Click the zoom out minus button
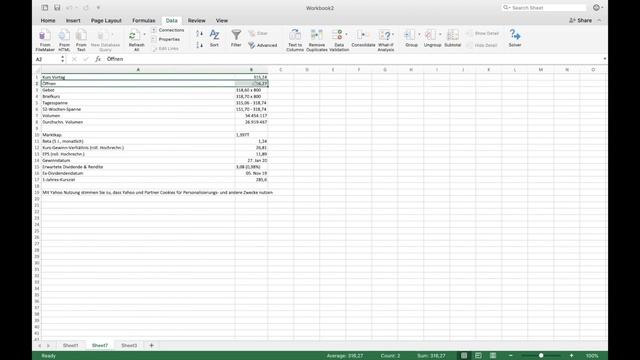This screenshot has width=640, height=360. [510, 356]
